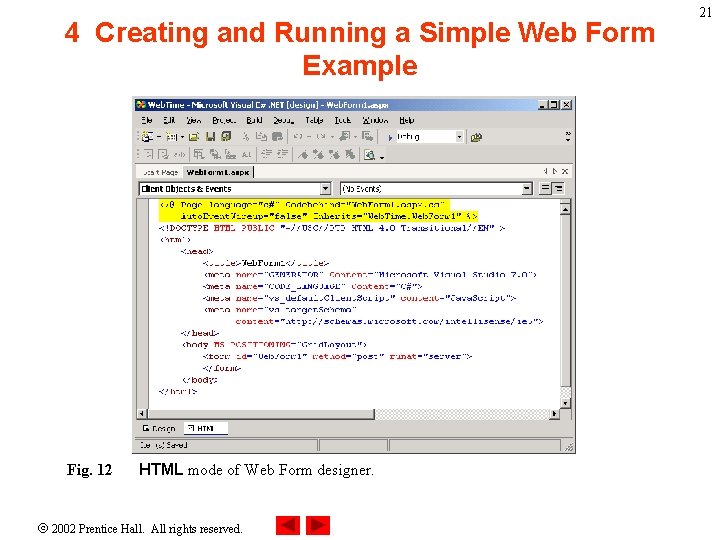Image resolution: width=720 pixels, height=540 pixels.
Task: Click the Copy icon in toolbar
Action: [x=261, y=136]
